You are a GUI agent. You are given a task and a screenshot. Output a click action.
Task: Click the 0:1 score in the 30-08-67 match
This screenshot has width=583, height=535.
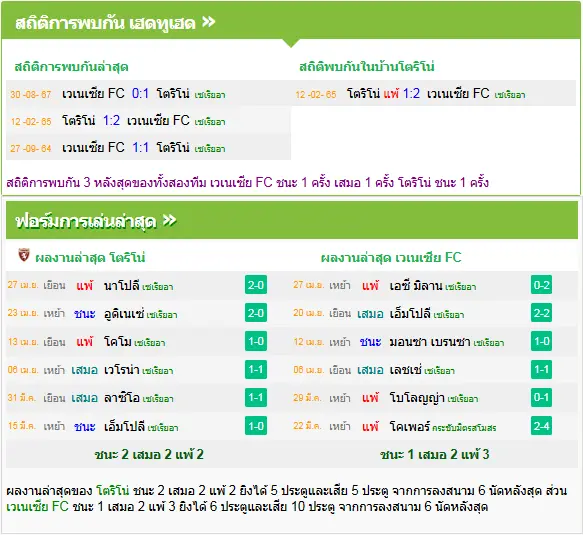tap(140, 93)
